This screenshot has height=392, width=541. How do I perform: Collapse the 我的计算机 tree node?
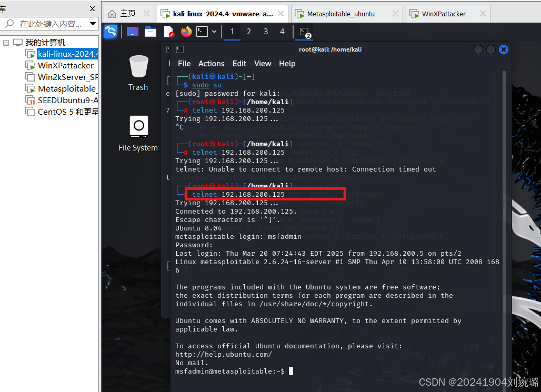[6, 43]
